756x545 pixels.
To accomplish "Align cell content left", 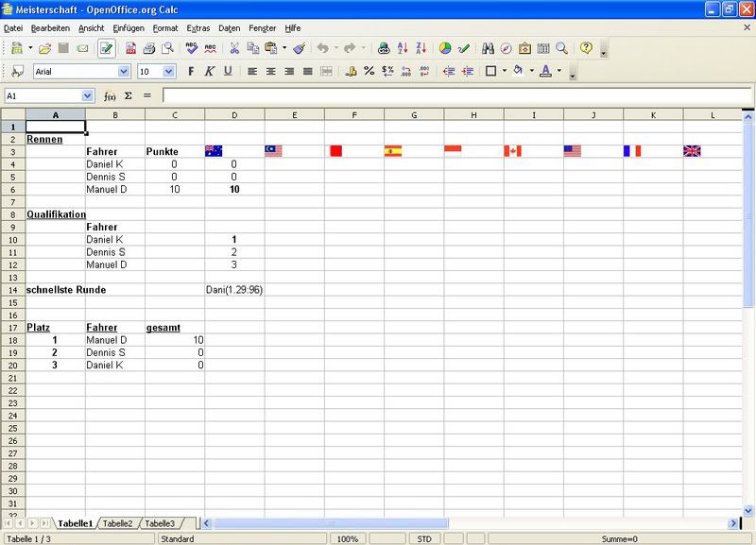I will [251, 72].
